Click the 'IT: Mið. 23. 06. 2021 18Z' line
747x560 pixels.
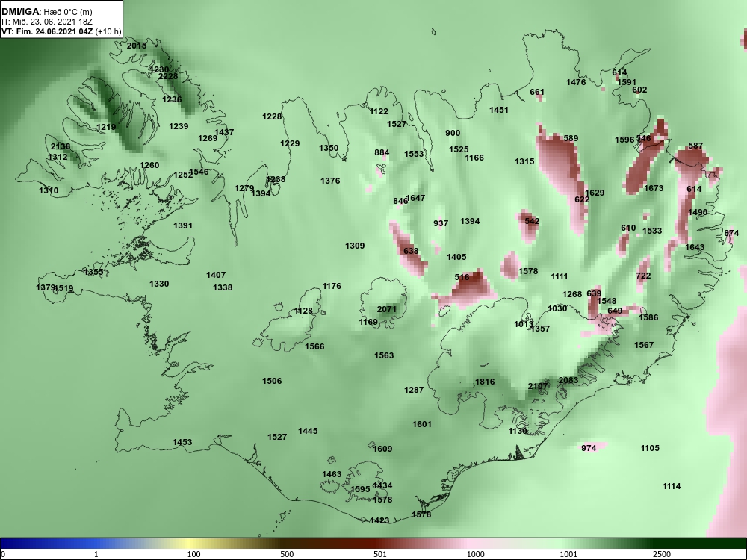(46, 22)
